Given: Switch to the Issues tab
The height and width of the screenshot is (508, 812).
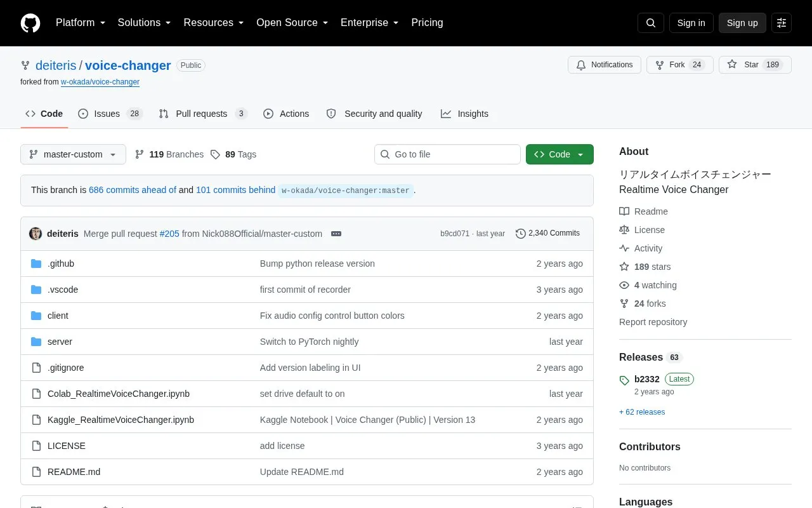Looking at the screenshot, I should click(x=110, y=114).
